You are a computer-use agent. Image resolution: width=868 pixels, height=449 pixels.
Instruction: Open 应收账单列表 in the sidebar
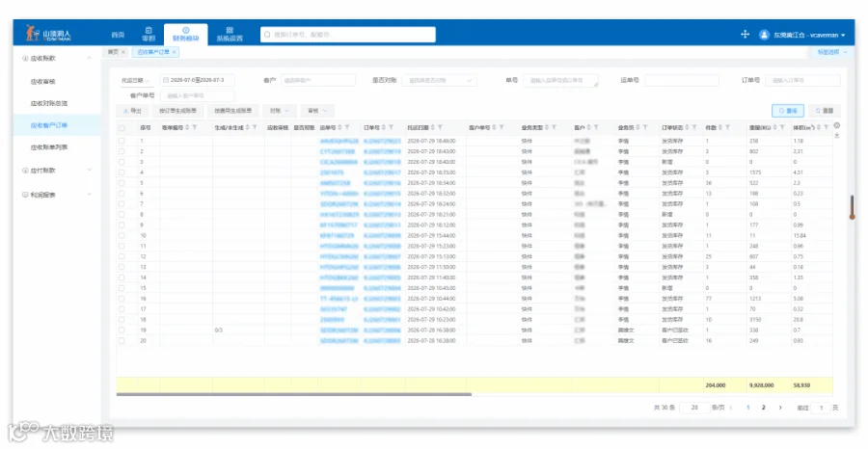coord(49,147)
